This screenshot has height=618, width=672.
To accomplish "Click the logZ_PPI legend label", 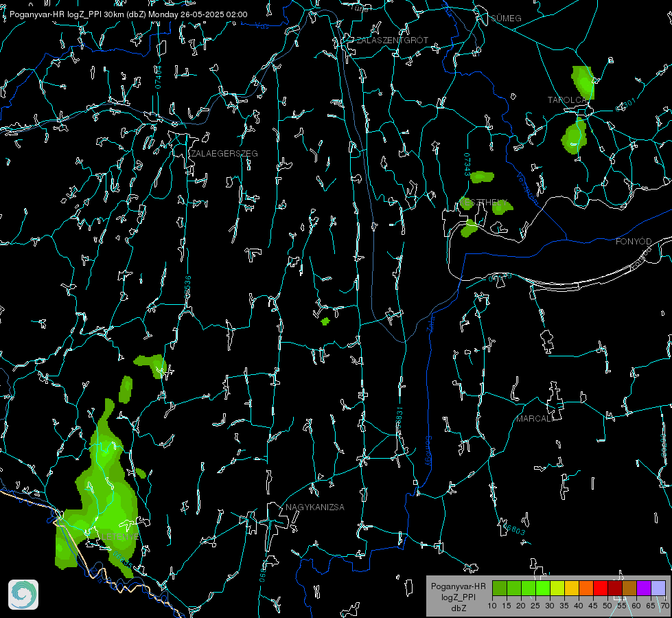I will coord(459,597).
